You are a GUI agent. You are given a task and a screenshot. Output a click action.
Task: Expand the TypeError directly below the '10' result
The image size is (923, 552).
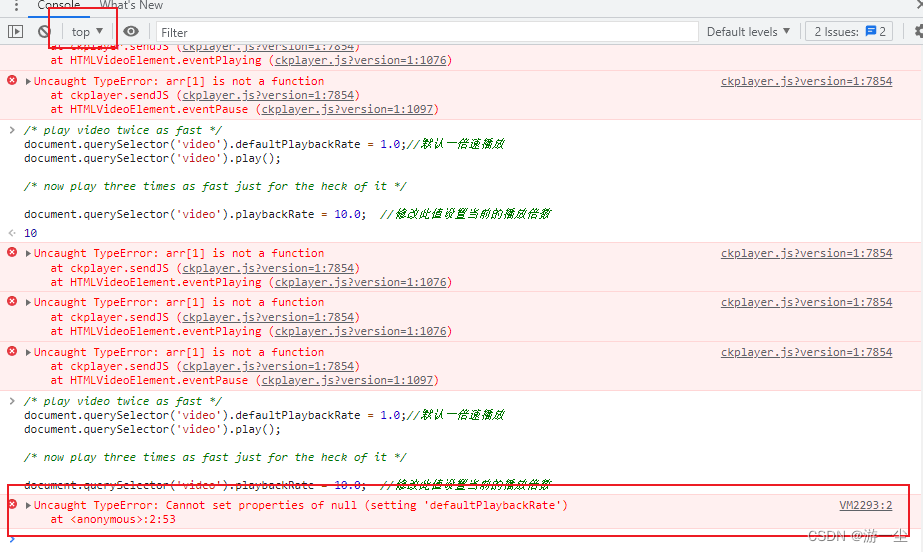click(28, 254)
